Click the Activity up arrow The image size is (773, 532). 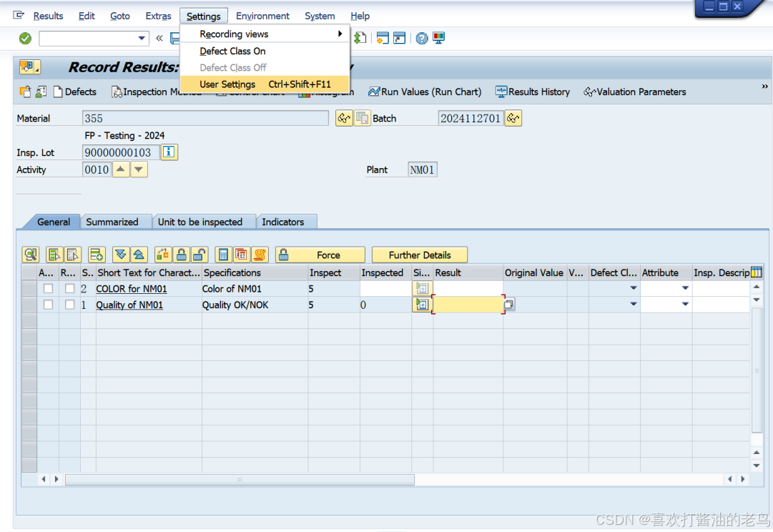pos(120,169)
